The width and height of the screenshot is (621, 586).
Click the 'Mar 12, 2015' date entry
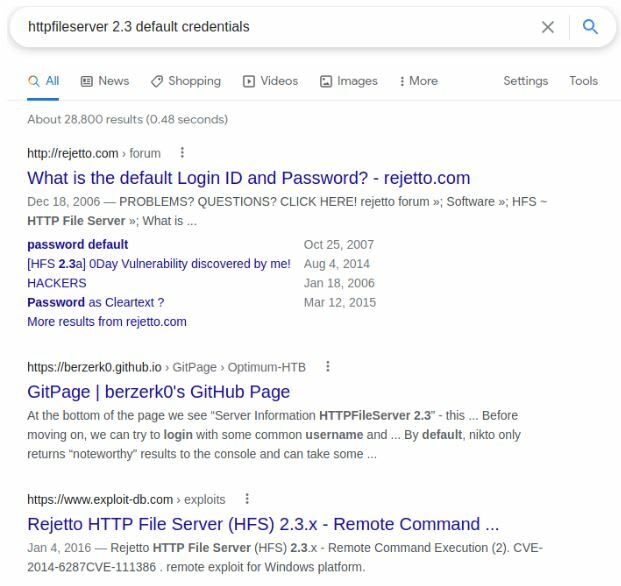pos(340,303)
